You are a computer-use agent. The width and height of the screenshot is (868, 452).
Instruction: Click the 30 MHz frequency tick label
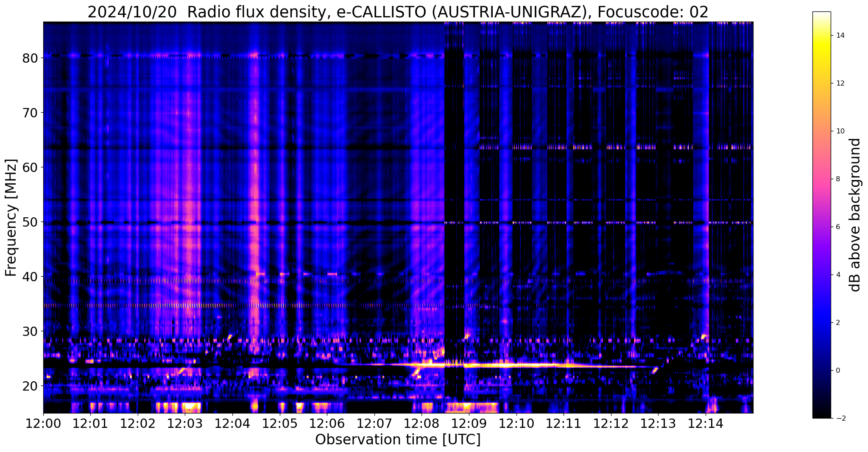tap(30, 331)
